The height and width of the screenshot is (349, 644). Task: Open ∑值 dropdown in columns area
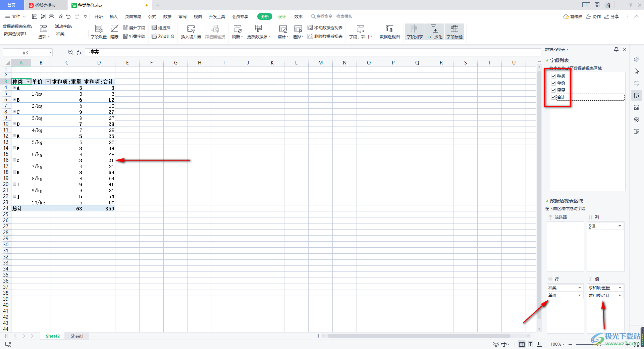(620, 226)
